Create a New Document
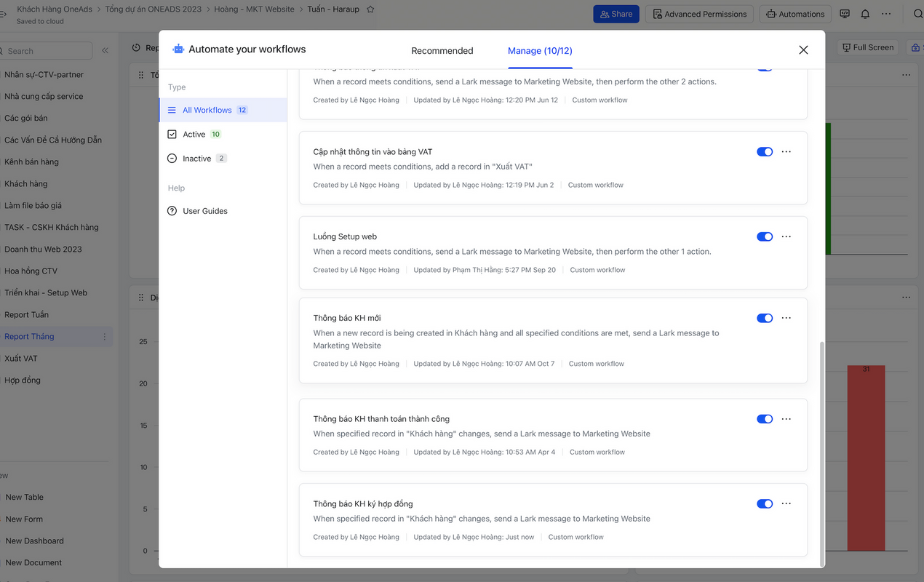924x582 pixels. click(x=33, y=562)
